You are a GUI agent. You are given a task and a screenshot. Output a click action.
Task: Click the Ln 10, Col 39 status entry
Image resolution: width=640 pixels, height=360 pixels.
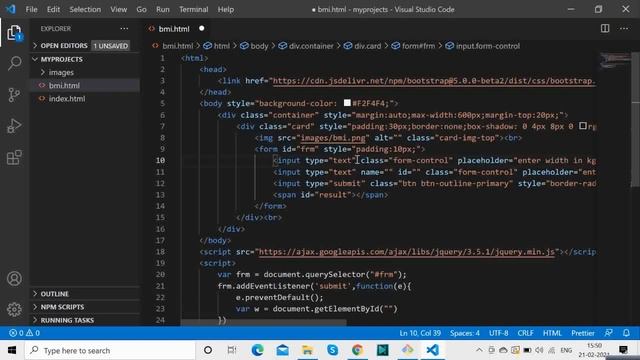[x=420, y=333]
